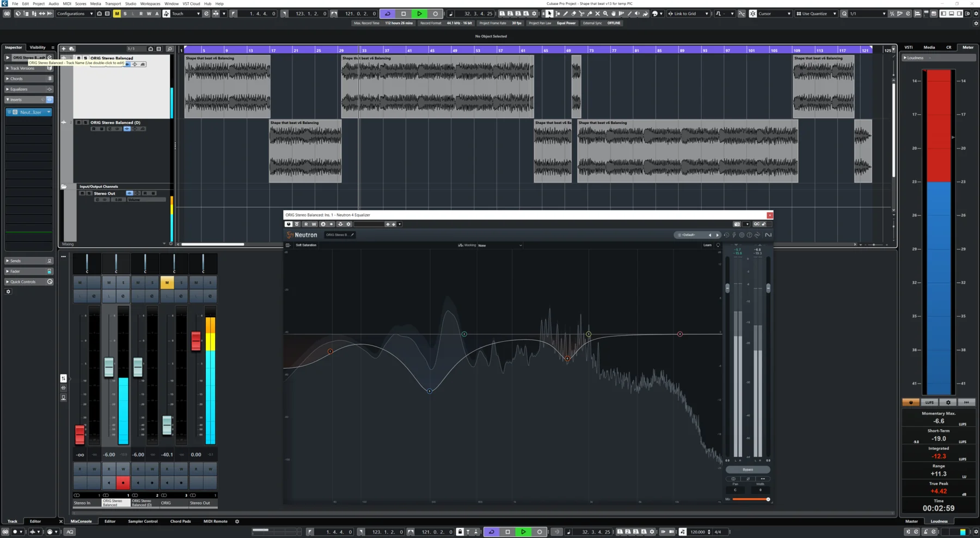
Task: Click the Neutron insert slot in the inspector
Action: pyautogui.click(x=29, y=112)
